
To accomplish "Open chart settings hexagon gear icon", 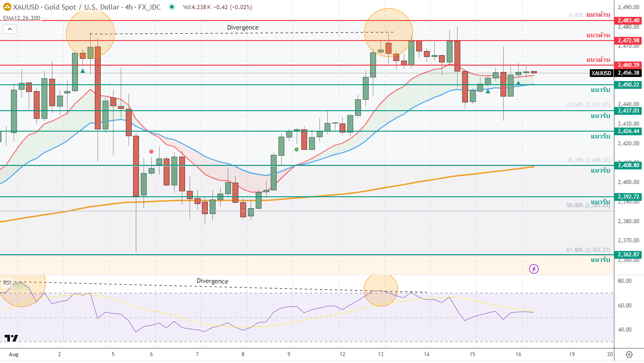I will click(x=629, y=354).
